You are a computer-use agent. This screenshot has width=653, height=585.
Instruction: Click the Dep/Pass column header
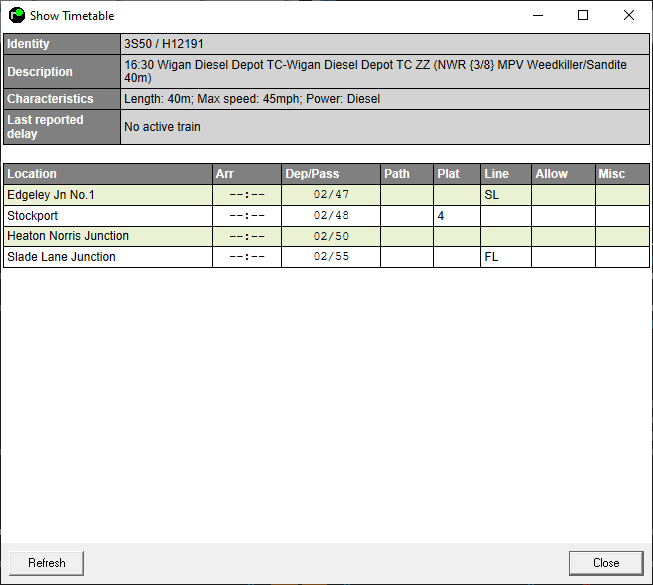pyautogui.click(x=330, y=174)
